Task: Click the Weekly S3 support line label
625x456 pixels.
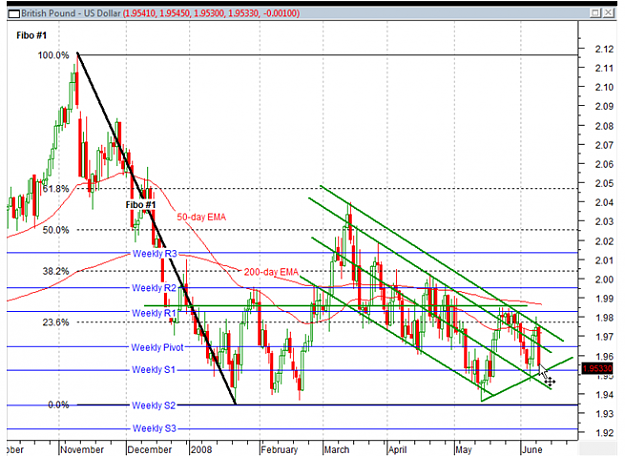Action: pos(154,428)
